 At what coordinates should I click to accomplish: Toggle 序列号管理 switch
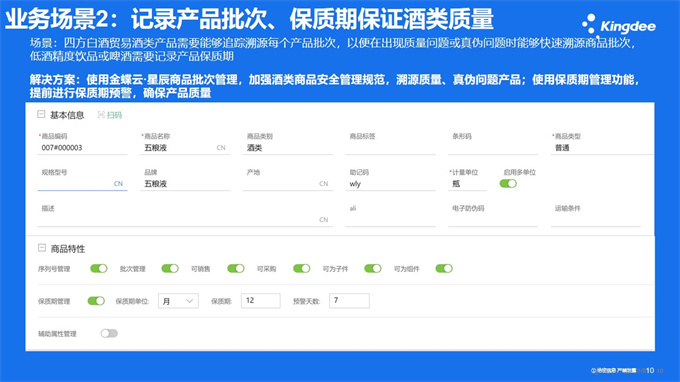coord(99,268)
